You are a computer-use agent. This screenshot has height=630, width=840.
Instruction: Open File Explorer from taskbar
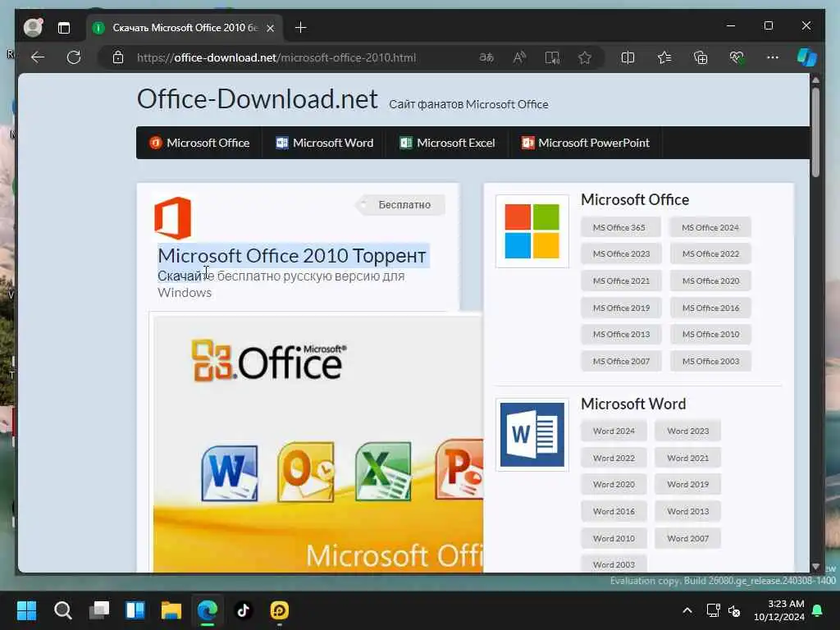[x=171, y=610]
